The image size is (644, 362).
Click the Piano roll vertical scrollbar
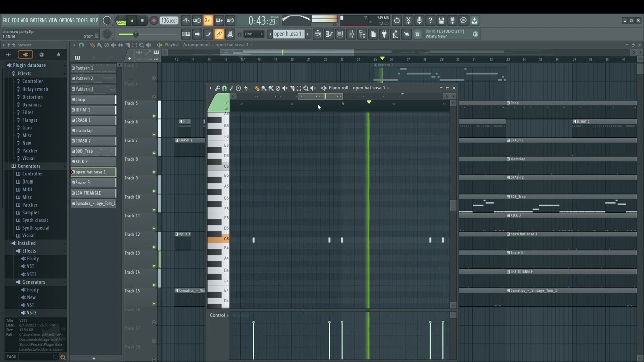(453, 205)
